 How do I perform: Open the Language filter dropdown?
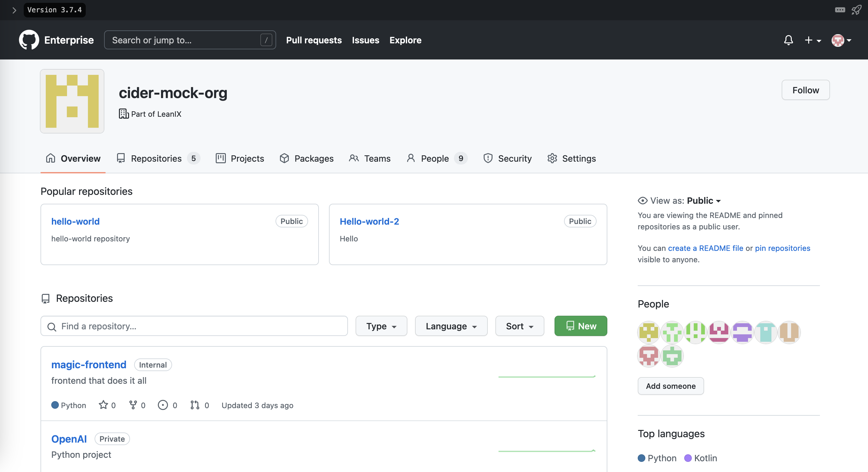coord(451,326)
